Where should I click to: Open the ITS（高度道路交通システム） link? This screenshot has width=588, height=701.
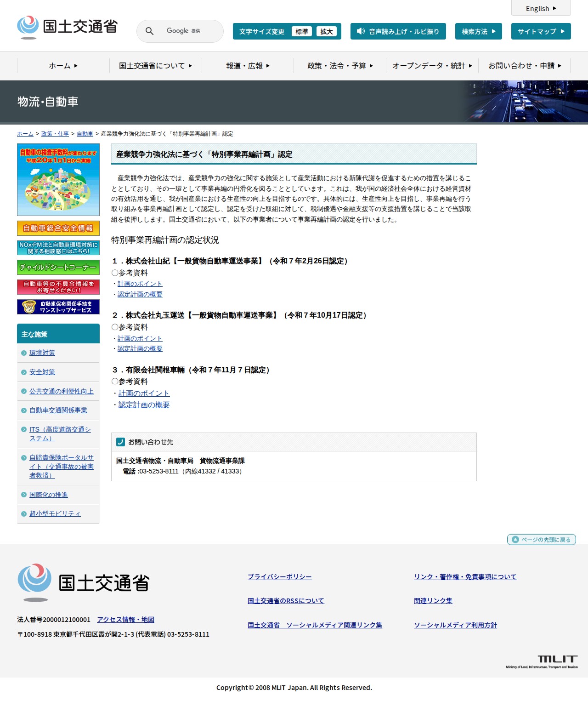[60, 434]
